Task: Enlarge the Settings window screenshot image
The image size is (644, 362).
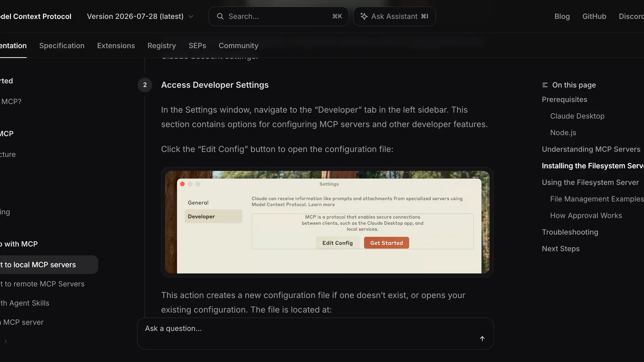Action: tap(327, 222)
